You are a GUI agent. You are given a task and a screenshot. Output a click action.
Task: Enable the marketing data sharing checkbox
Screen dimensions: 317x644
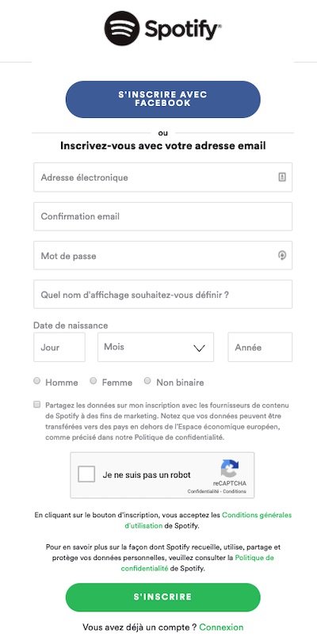(37, 405)
